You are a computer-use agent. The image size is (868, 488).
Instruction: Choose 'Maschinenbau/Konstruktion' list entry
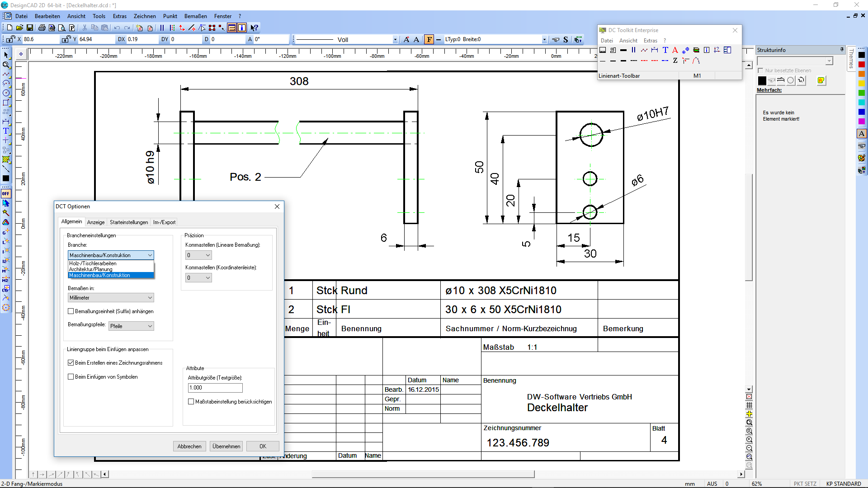pyautogui.click(x=111, y=275)
